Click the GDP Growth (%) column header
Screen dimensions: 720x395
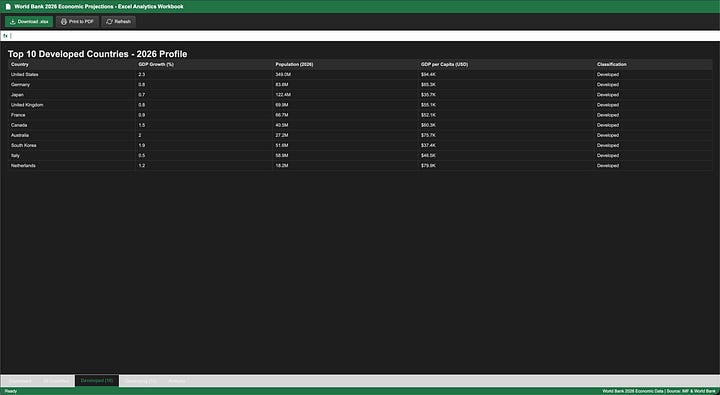tap(203, 64)
